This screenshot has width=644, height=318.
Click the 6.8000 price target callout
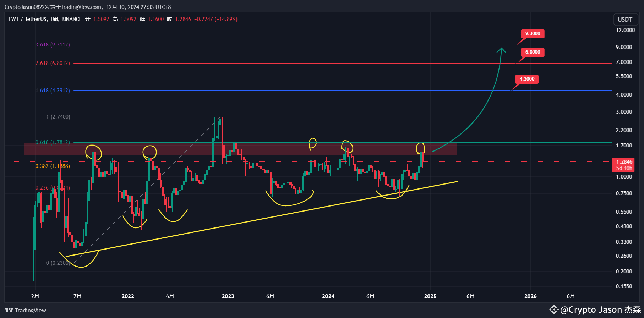click(533, 52)
